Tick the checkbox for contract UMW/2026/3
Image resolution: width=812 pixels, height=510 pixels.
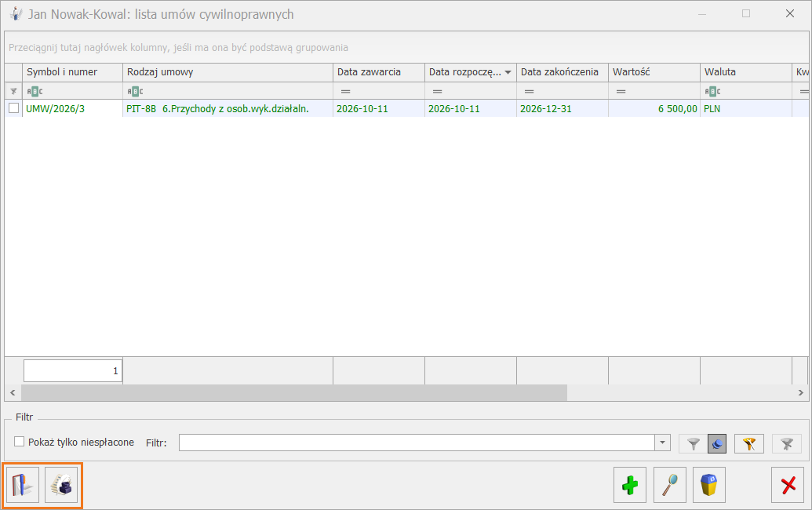coord(14,108)
